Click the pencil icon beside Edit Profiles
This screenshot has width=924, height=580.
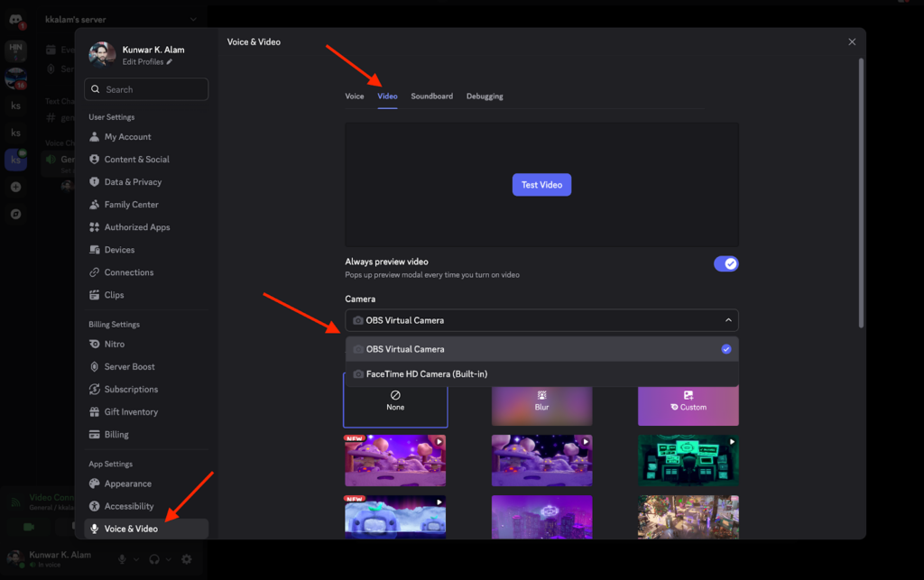[x=170, y=62]
